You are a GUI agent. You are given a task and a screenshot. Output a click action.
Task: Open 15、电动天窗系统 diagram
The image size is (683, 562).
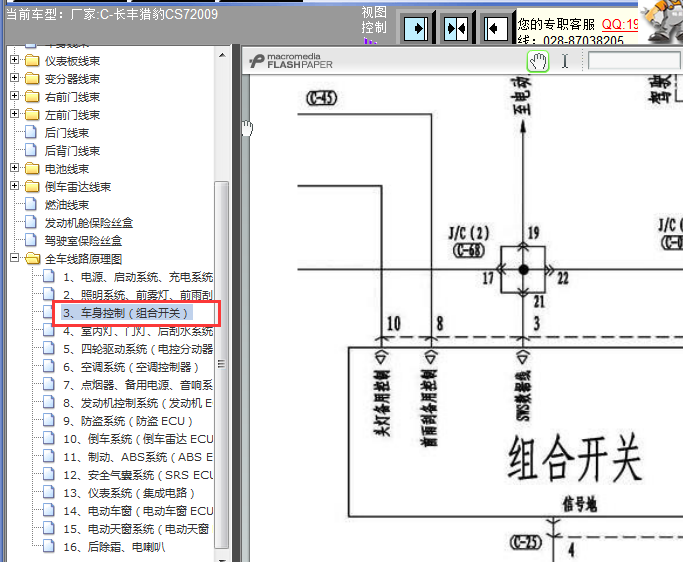[136, 529]
